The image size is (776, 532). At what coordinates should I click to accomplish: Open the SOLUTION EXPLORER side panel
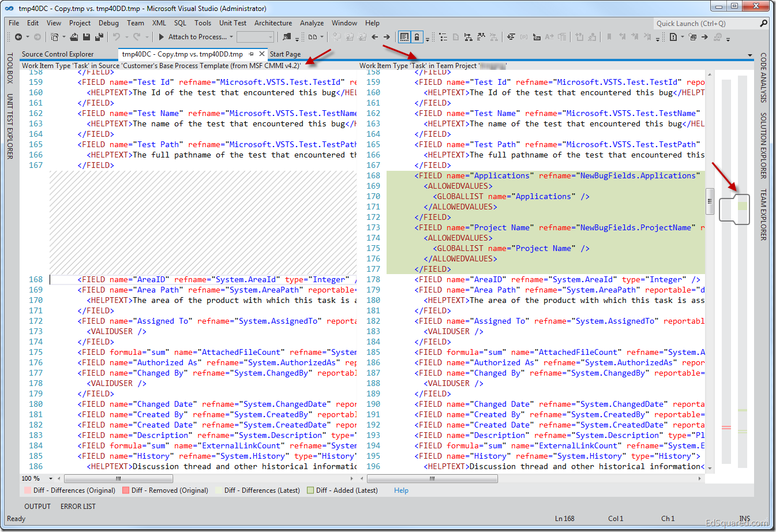click(x=763, y=145)
